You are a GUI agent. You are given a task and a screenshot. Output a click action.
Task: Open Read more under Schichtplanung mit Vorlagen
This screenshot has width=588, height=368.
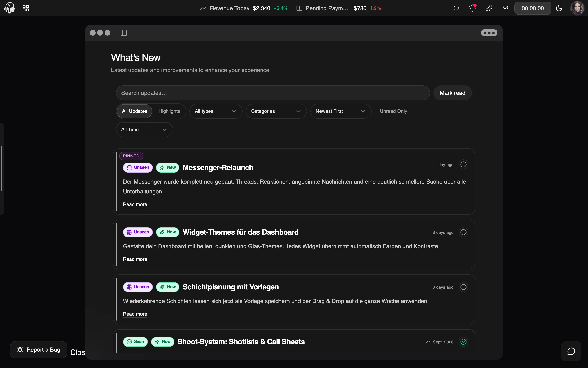(135, 314)
